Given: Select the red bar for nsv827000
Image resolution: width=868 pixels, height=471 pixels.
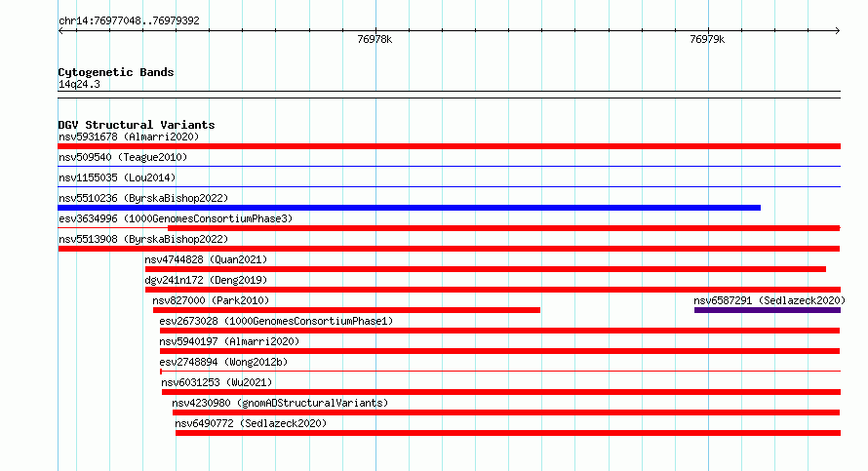Looking at the screenshot, I should 346,310.
